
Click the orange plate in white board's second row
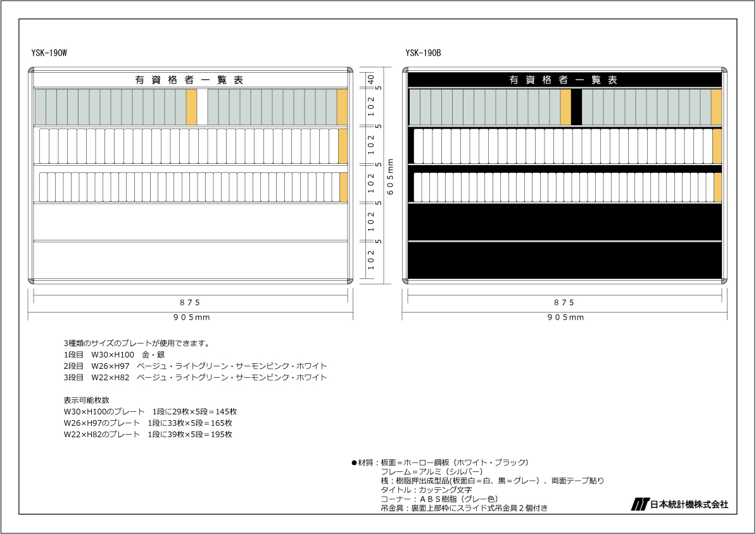point(343,146)
